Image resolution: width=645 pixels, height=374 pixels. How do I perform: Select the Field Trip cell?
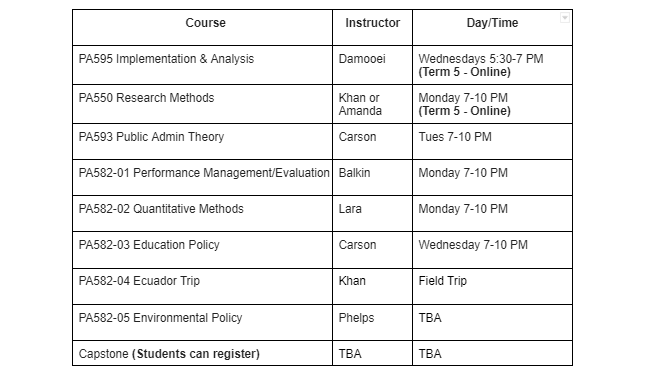[492, 286]
